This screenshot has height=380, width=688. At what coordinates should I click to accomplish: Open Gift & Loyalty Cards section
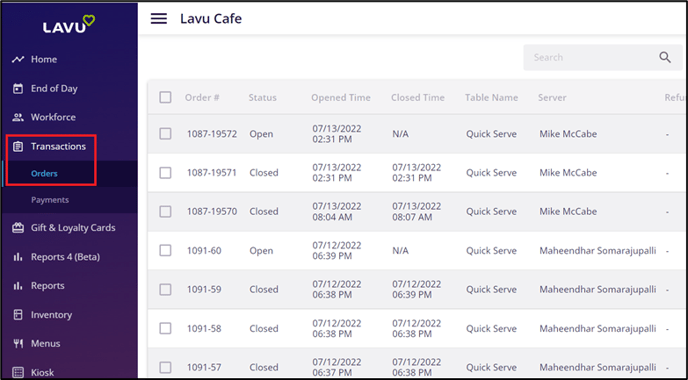[73, 228]
